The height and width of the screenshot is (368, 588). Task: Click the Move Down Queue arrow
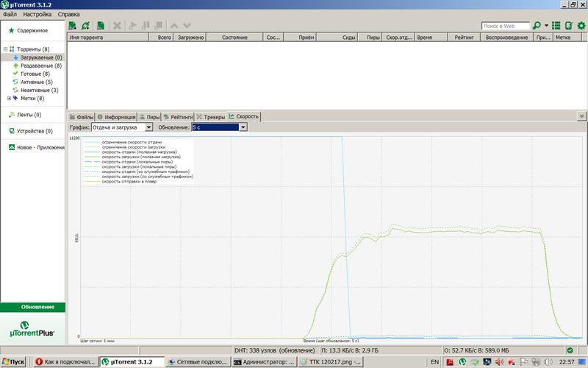click(187, 26)
